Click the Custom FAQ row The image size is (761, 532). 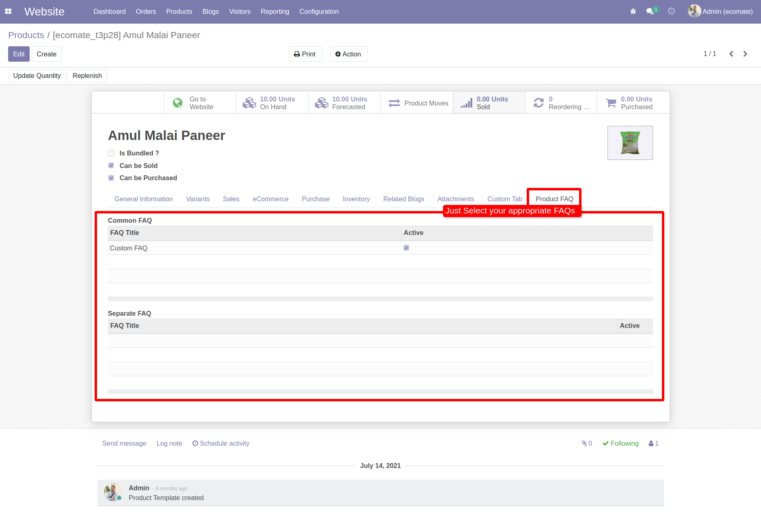[x=380, y=248]
